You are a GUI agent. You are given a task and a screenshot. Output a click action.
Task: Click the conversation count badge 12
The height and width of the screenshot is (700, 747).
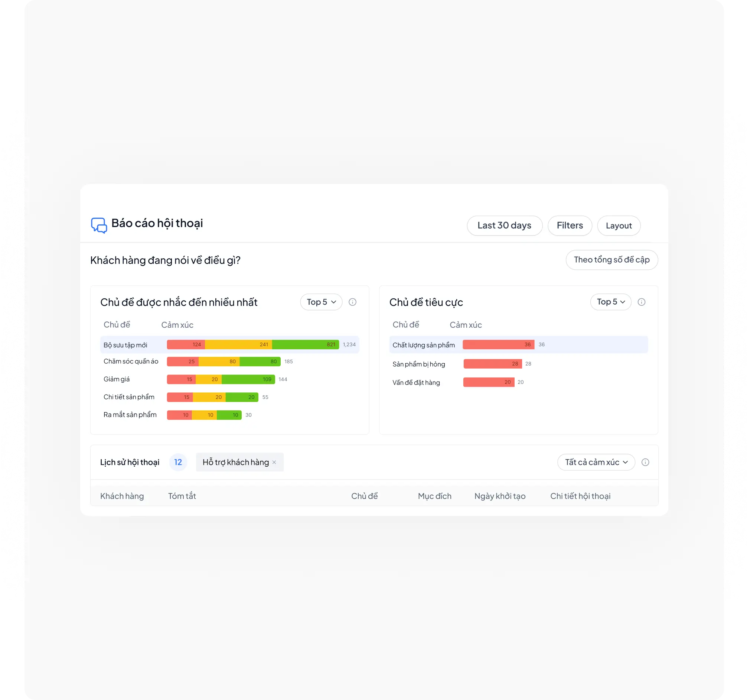(x=178, y=462)
